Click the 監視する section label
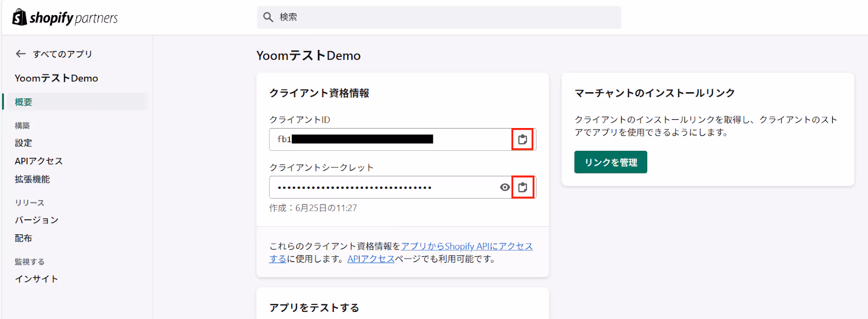 click(x=29, y=261)
